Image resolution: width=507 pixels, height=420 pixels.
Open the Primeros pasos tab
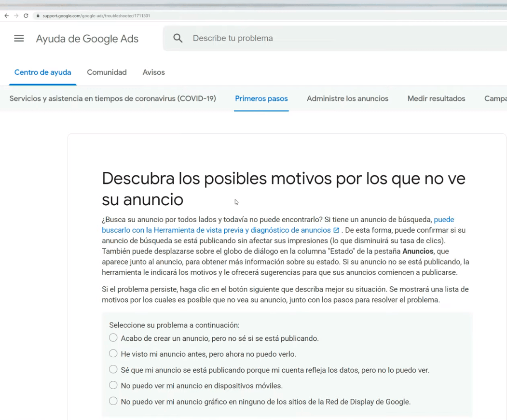point(261,98)
